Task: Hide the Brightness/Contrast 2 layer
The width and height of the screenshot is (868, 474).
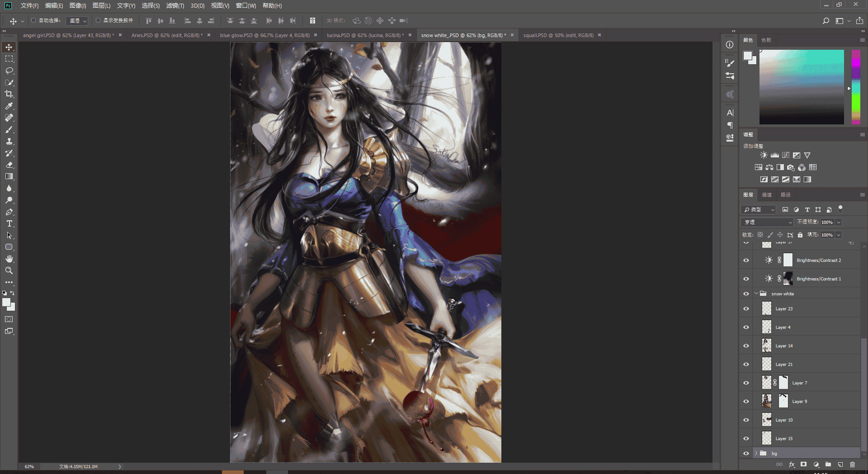Action: coord(746,261)
